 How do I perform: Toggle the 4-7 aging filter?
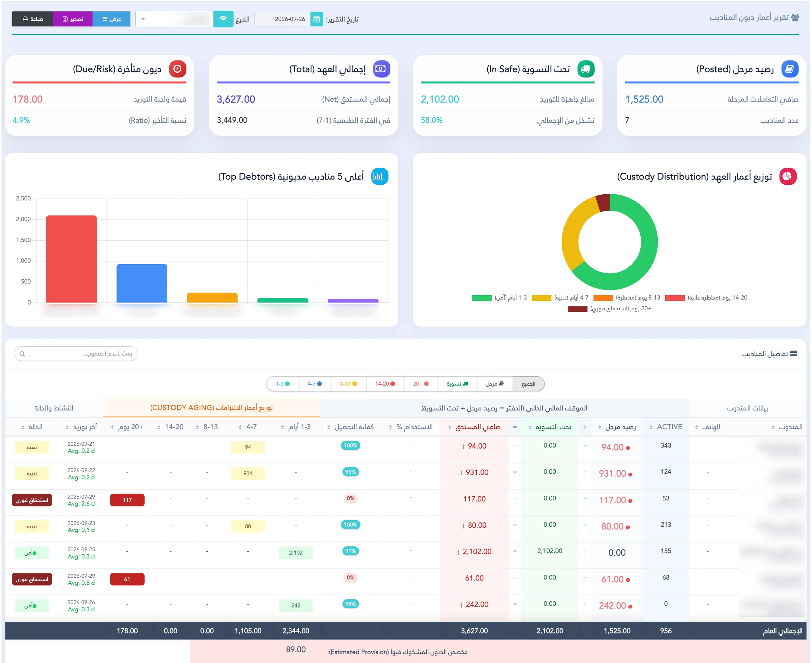(x=315, y=384)
